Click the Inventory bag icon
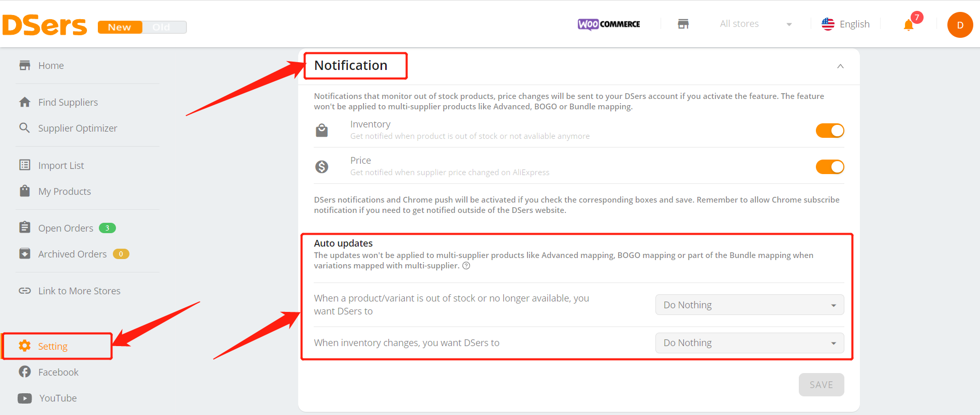The width and height of the screenshot is (980, 415). (x=322, y=130)
